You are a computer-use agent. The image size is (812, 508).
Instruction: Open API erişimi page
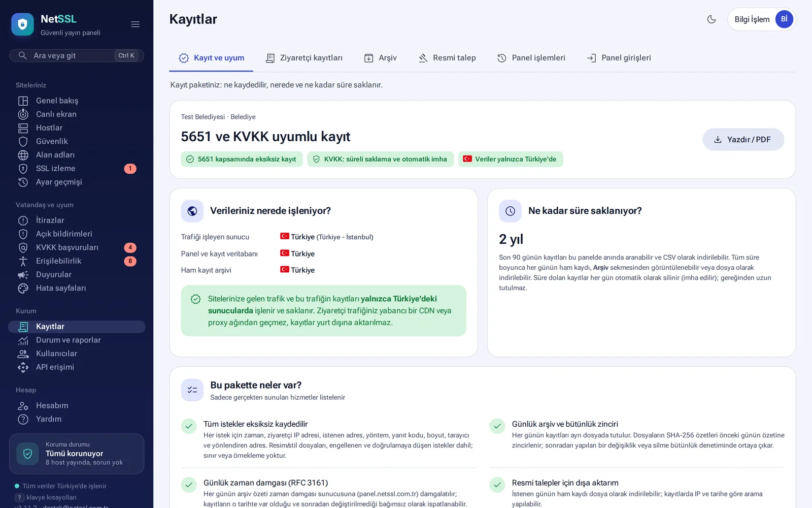pos(77,367)
